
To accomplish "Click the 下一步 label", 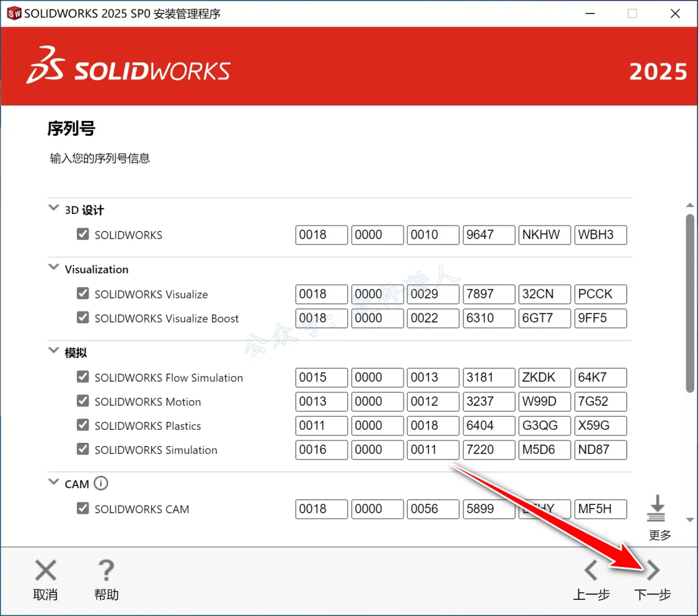I will [x=653, y=595].
